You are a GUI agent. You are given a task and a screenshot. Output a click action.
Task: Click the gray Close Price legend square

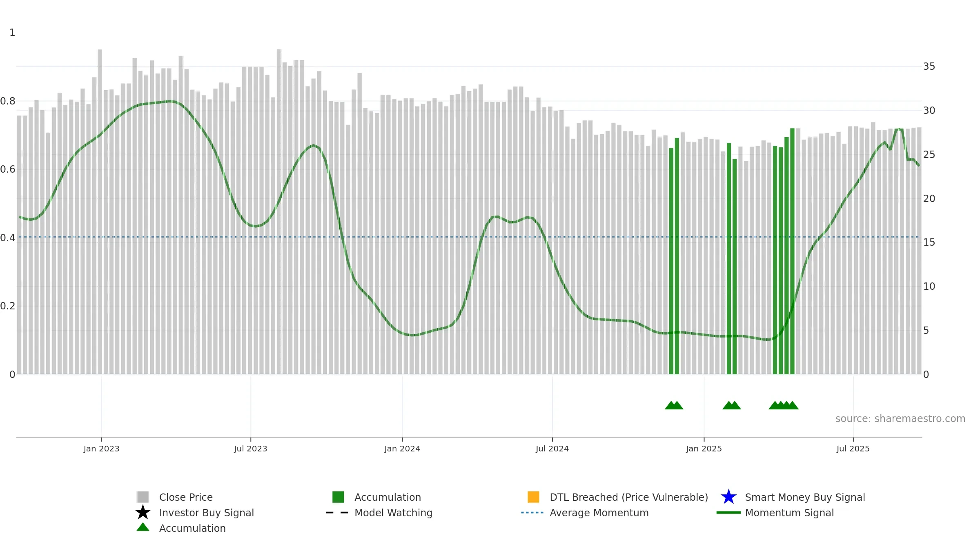(143, 497)
